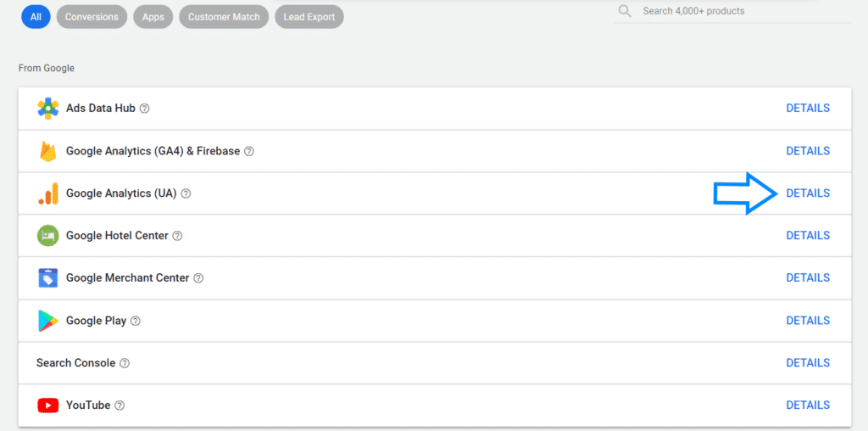Viewport: 868px width, 431px height.
Task: Open DETAILS for Google Play
Action: [808, 320]
